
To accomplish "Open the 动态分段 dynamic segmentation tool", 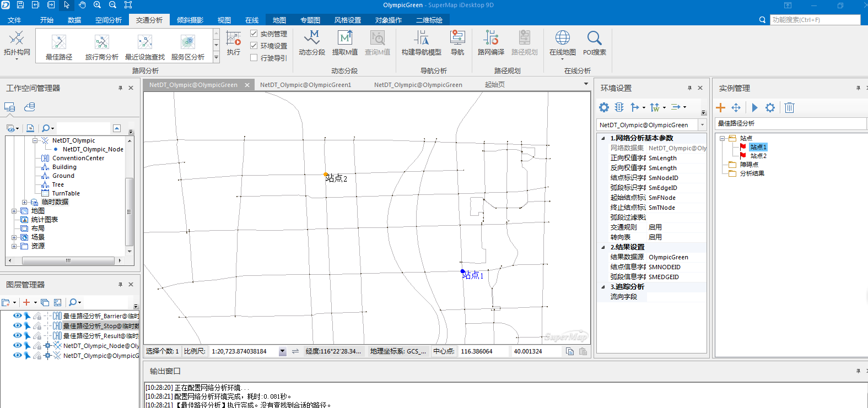I will 312,43.
